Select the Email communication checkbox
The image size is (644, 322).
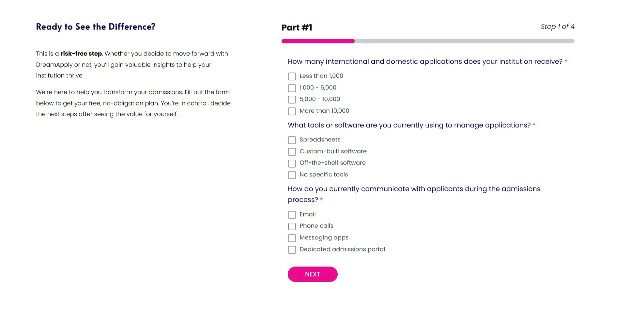pos(292,215)
